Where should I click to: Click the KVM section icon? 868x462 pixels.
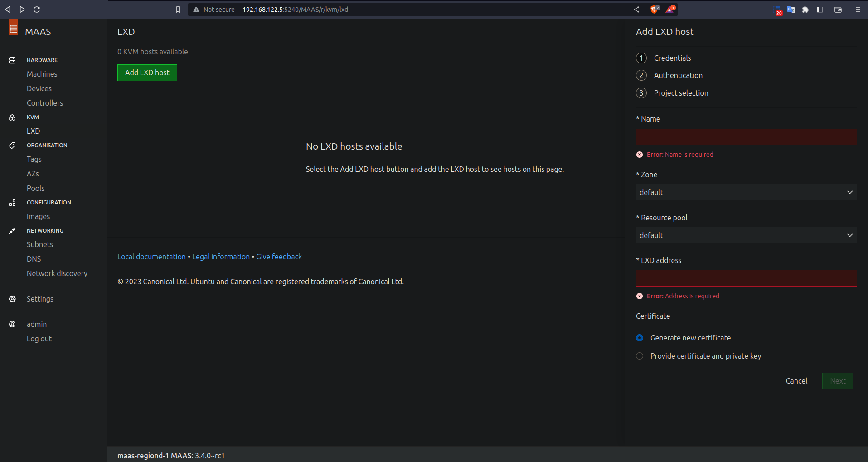click(12, 117)
